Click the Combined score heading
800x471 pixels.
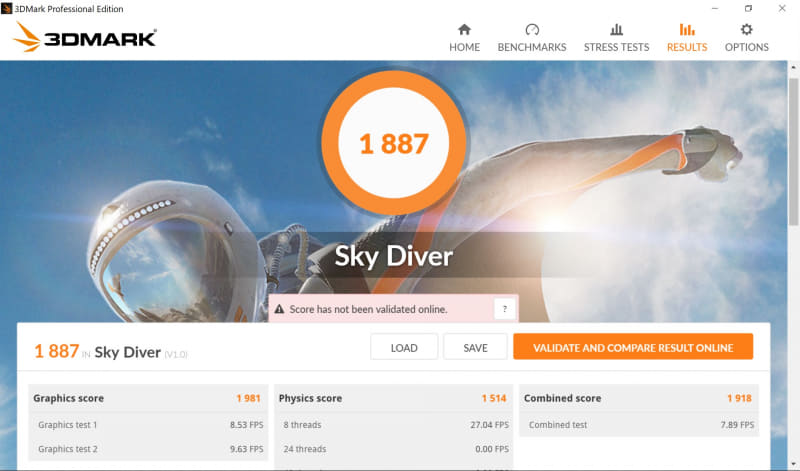(x=562, y=398)
